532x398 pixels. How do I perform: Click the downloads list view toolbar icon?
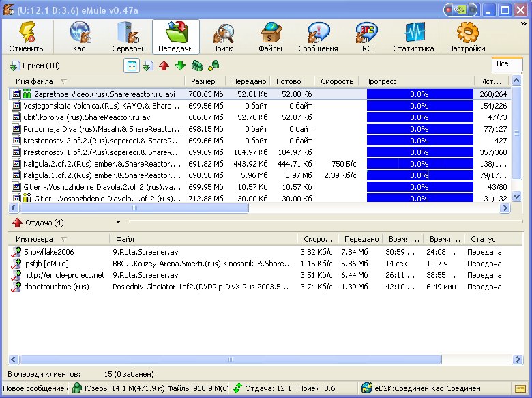[x=148, y=66]
